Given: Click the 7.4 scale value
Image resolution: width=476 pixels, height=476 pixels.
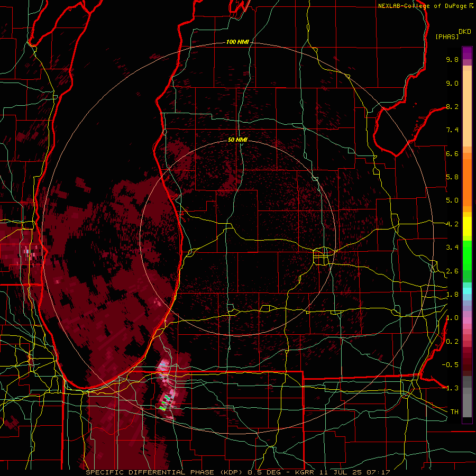Looking at the screenshot, I should pyautogui.click(x=452, y=130).
